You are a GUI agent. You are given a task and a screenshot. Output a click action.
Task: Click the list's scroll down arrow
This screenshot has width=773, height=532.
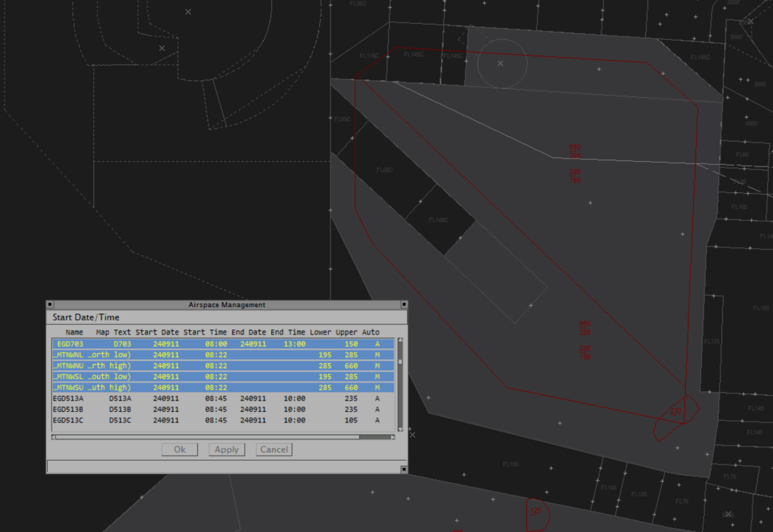[x=400, y=428]
